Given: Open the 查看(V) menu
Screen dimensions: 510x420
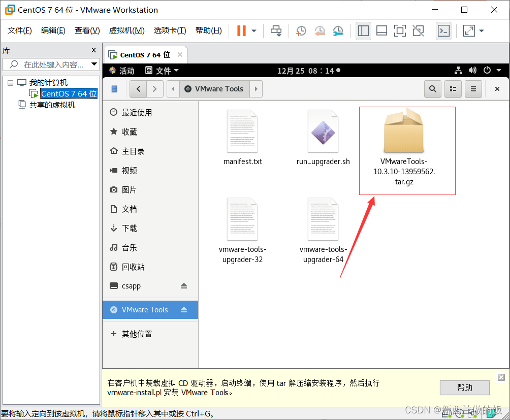Looking at the screenshot, I should pyautogui.click(x=87, y=30).
